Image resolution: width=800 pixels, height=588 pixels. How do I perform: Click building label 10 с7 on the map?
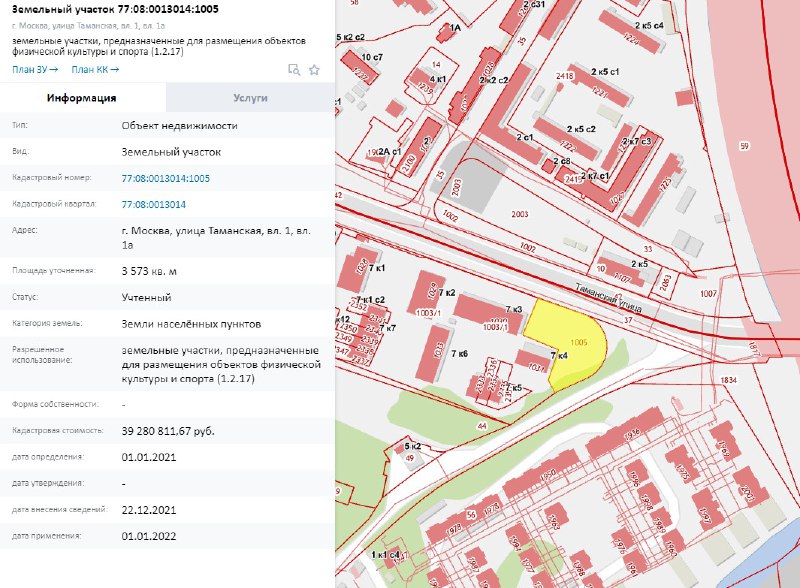tap(372, 57)
